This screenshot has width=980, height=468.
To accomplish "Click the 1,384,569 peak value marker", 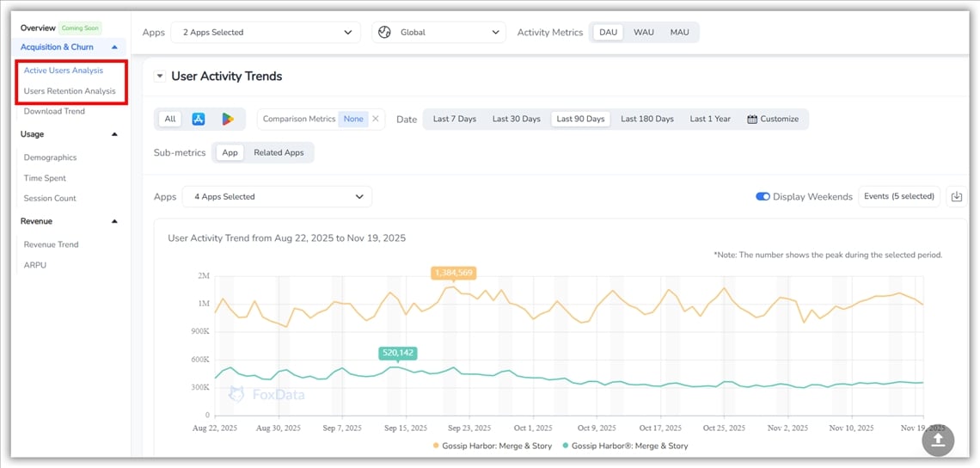I will (453, 273).
